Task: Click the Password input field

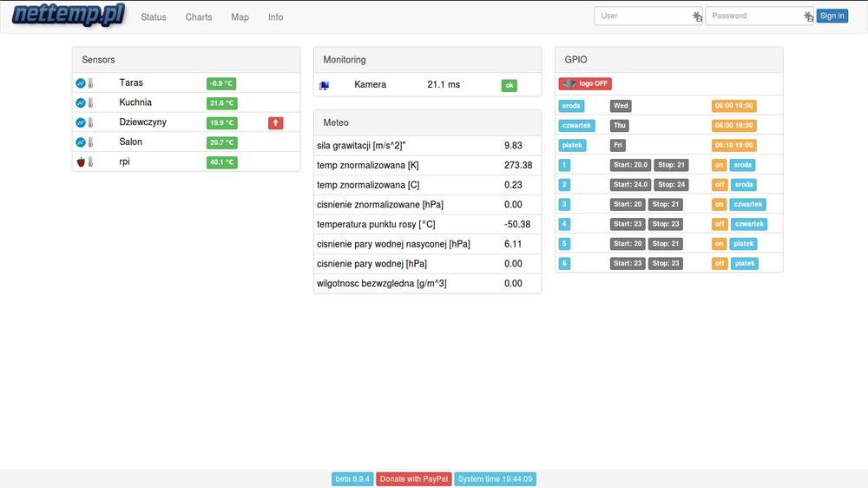Action: [x=759, y=16]
